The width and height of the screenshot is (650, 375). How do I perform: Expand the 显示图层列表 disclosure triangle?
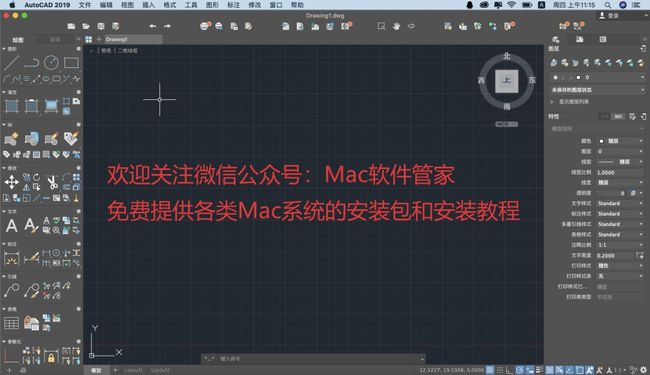(x=552, y=102)
